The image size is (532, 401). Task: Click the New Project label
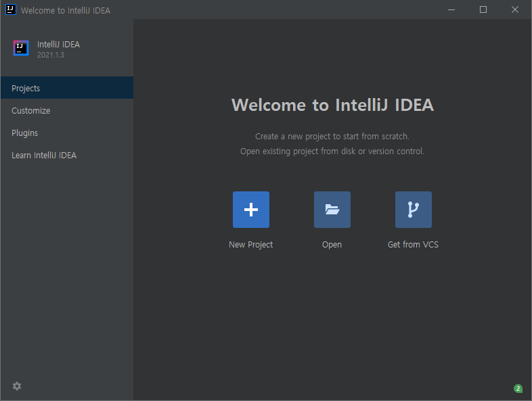(250, 244)
